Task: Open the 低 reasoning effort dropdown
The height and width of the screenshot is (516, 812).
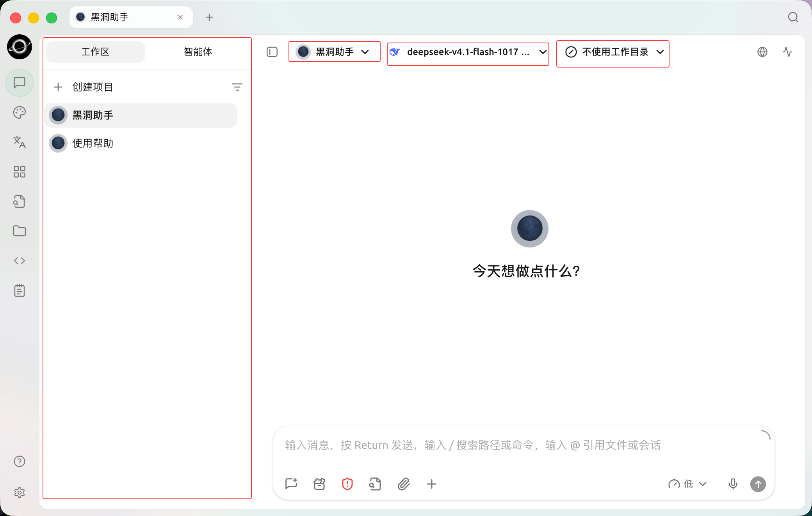Action: [687, 484]
